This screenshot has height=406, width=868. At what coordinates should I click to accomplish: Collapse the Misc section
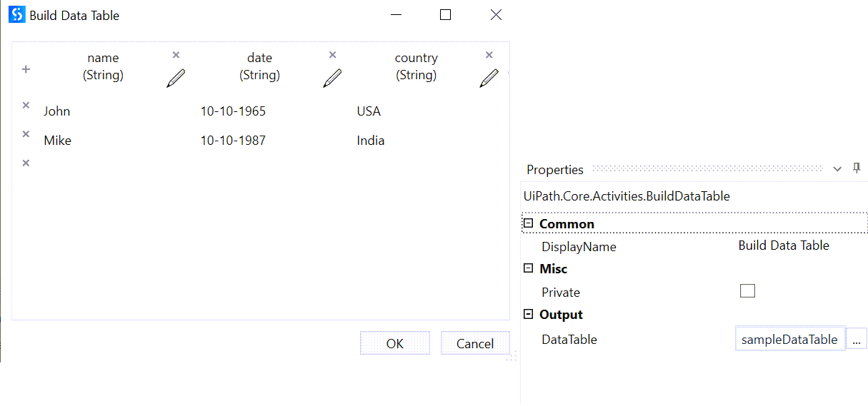(x=529, y=268)
